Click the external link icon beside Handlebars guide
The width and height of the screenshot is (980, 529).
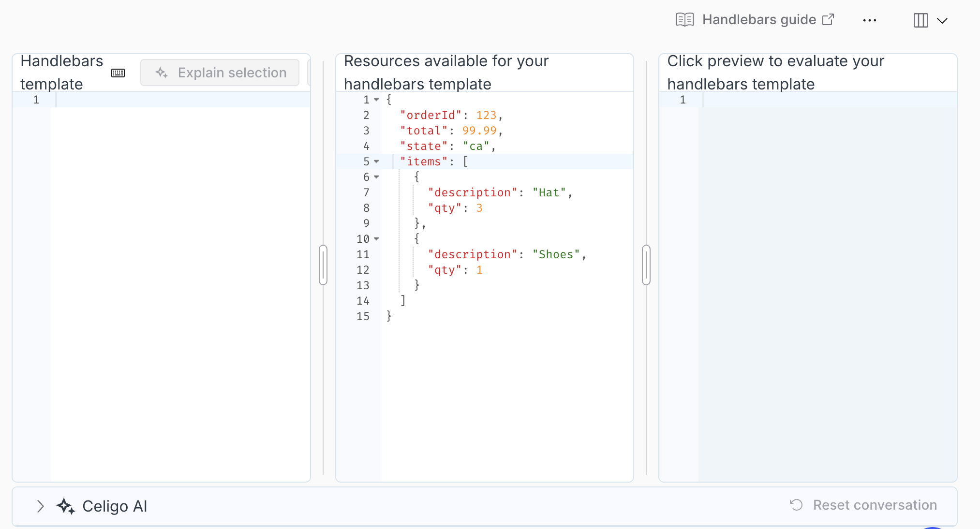[x=828, y=19]
